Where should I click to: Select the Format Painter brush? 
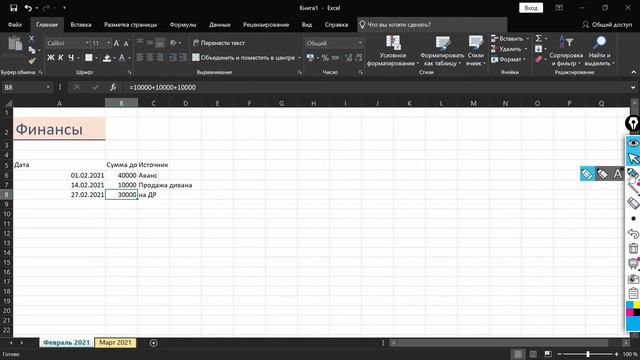tap(31, 61)
